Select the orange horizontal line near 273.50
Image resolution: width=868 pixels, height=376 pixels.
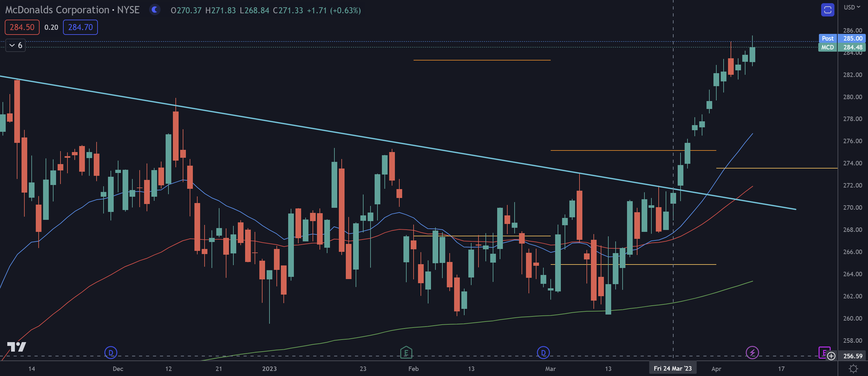tap(777, 168)
